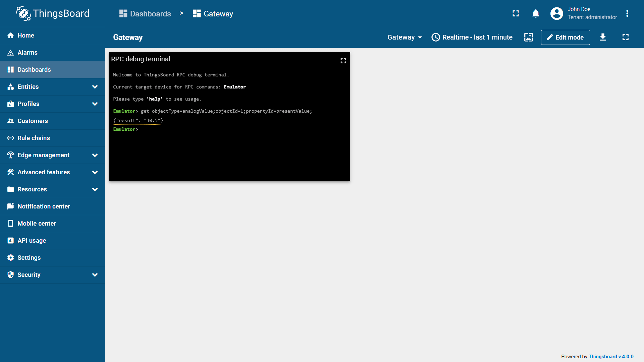Screen dimensions: 644x362
Task: Click the ThingsBoard logo
Action: pos(53,13)
